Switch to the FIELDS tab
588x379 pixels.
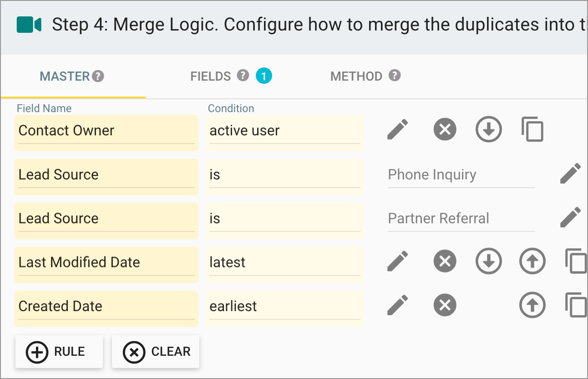pos(210,76)
